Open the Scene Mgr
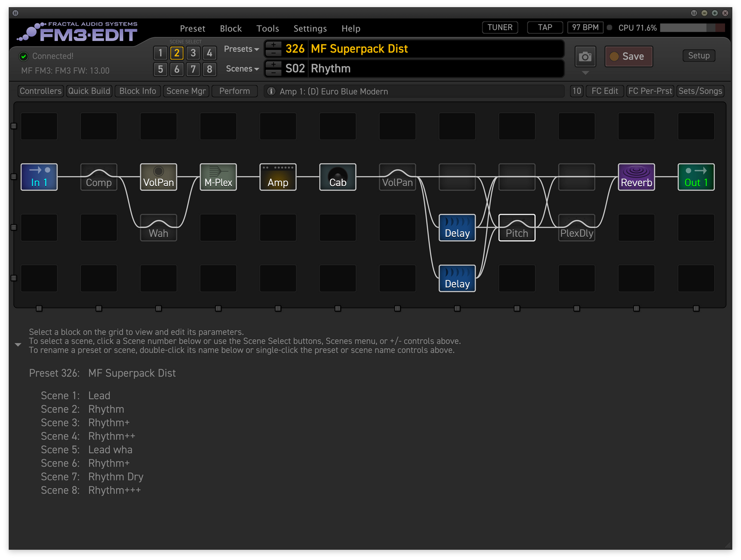The image size is (741, 560). pos(186,91)
